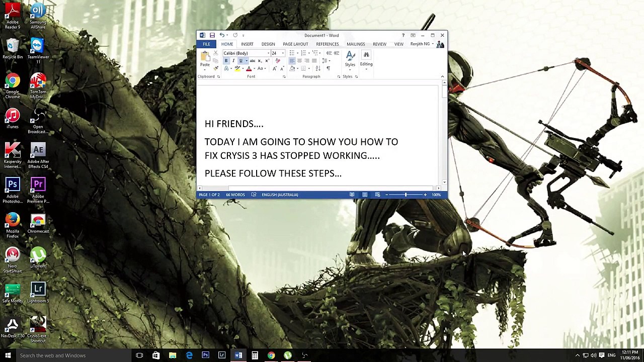
Task: Undo the last action in Word
Action: (221, 35)
